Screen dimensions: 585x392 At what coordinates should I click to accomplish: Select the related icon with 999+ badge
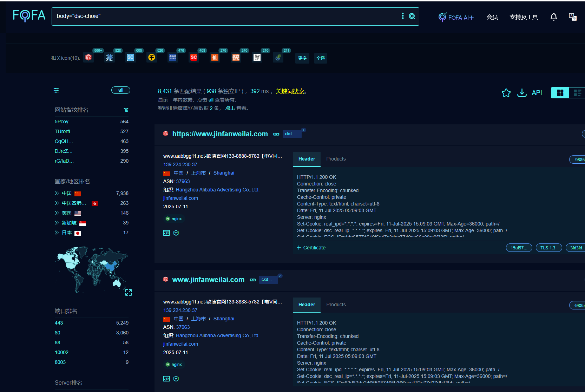click(x=88, y=57)
